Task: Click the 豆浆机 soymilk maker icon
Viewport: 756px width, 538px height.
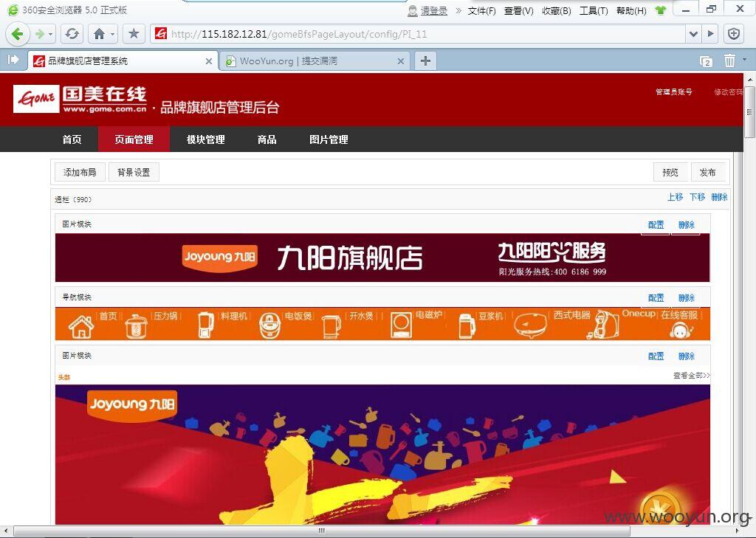Action: click(x=467, y=326)
